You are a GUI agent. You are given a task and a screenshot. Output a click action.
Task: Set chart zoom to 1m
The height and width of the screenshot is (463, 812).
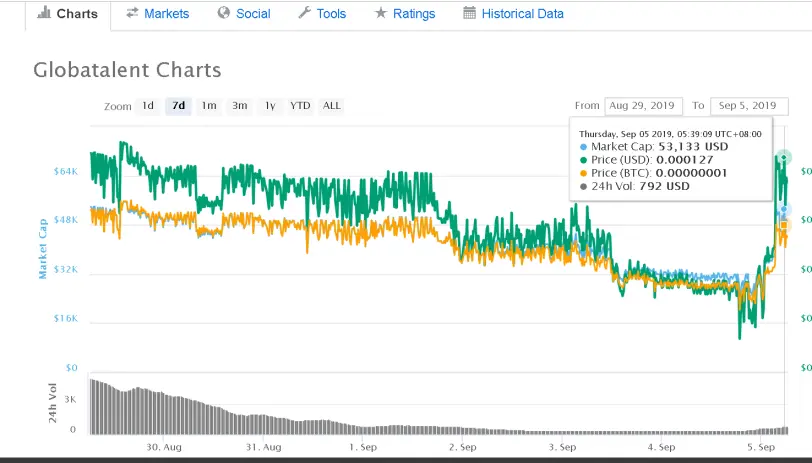(x=209, y=106)
